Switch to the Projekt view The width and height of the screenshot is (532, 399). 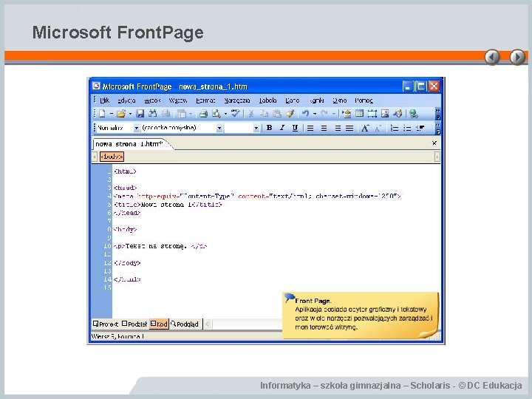(x=106, y=324)
